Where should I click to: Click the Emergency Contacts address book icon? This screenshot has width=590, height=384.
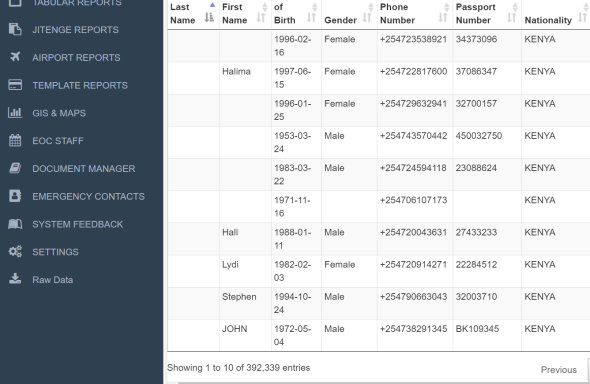click(15, 196)
